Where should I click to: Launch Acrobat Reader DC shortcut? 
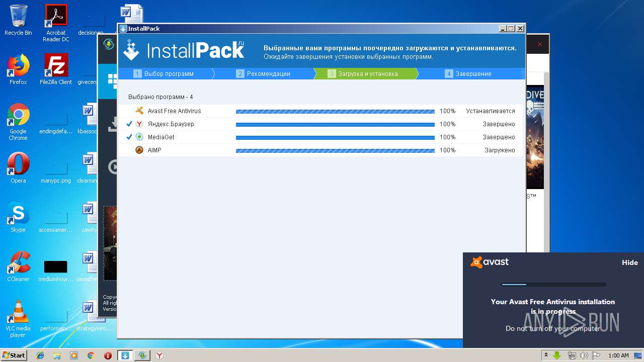56,23
